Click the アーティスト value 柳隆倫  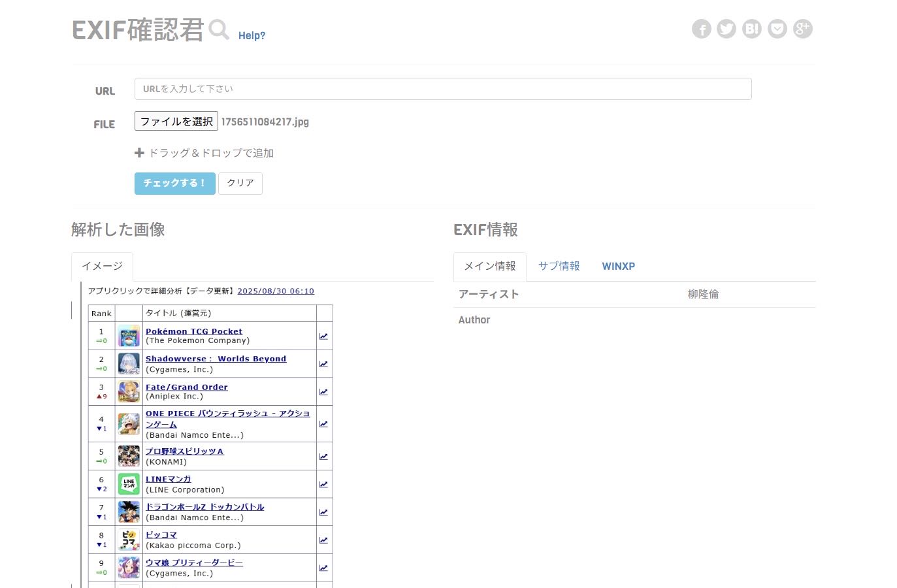click(703, 294)
